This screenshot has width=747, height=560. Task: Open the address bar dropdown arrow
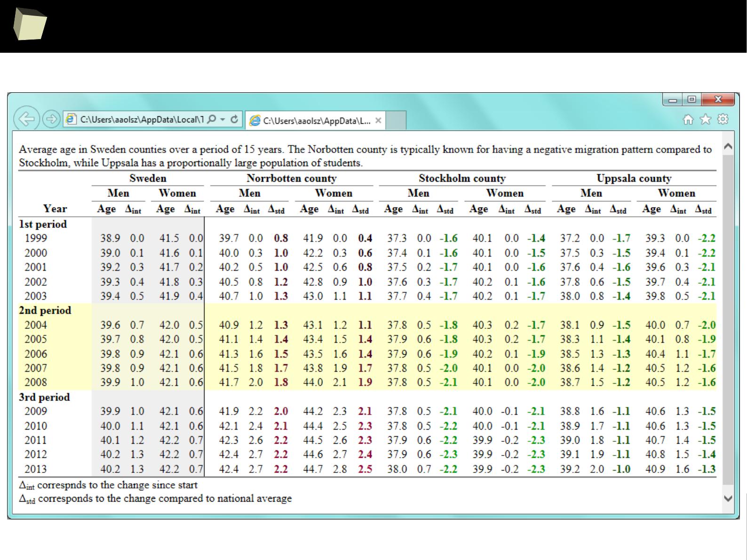point(223,120)
